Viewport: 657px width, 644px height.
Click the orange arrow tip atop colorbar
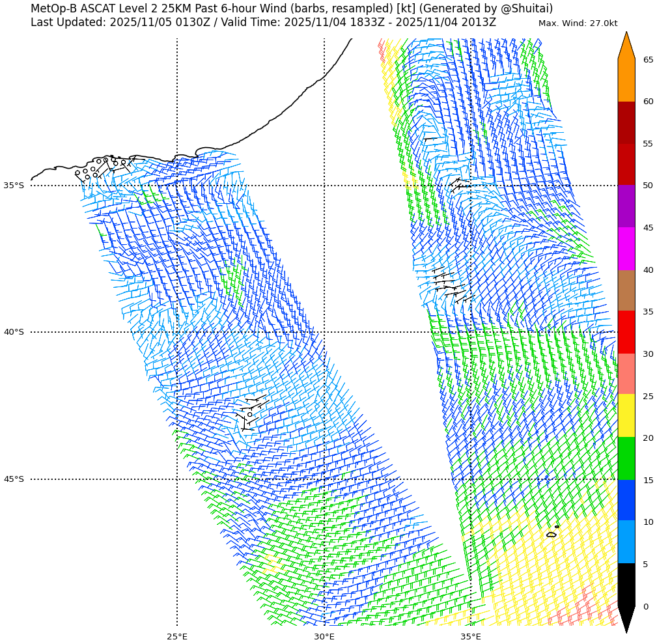[626, 46]
